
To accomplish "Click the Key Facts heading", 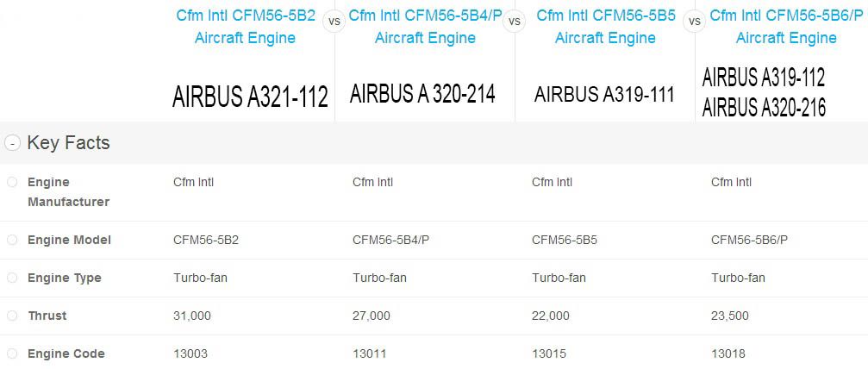I will [68, 143].
